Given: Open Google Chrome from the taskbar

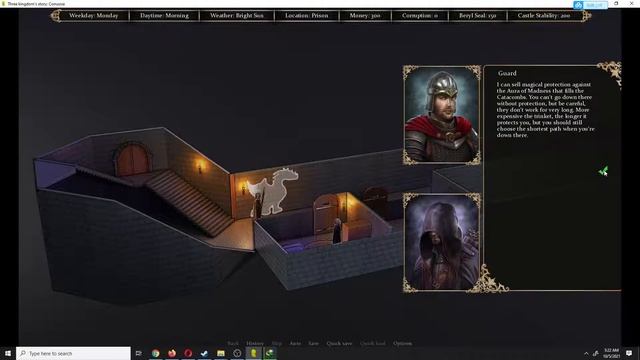Looking at the screenshot, I should click(x=156, y=353).
